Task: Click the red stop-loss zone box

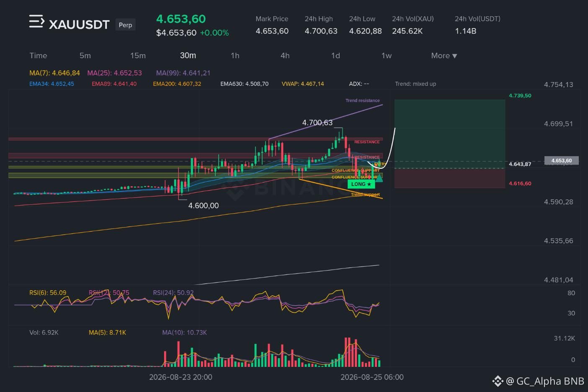Action: point(450,178)
